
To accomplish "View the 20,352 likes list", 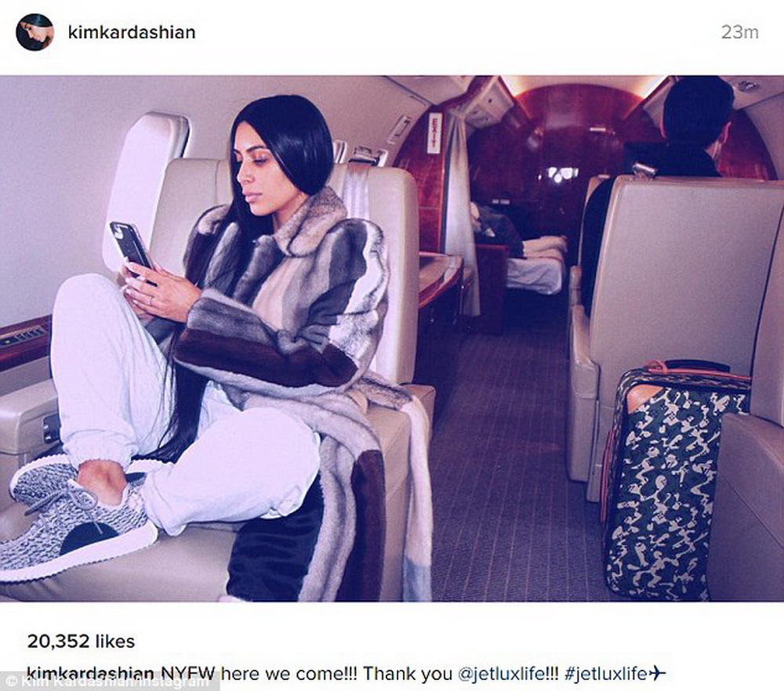I will [81, 641].
